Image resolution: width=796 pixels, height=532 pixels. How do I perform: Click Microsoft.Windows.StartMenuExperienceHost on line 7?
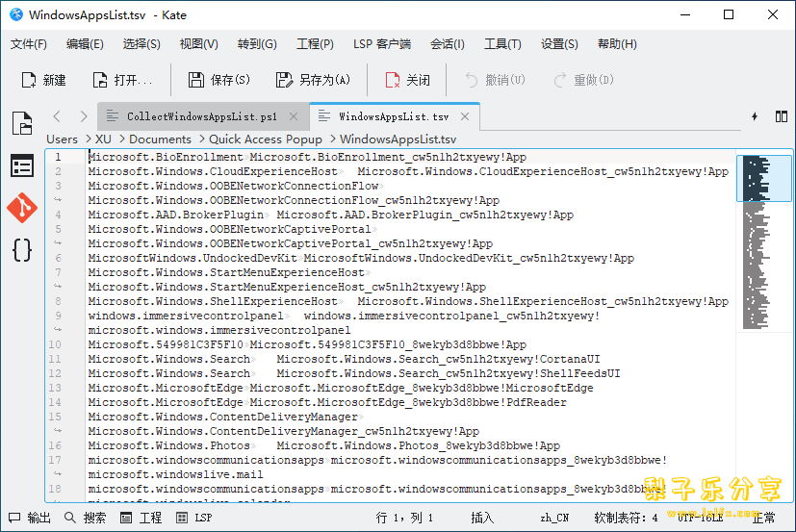[226, 272]
